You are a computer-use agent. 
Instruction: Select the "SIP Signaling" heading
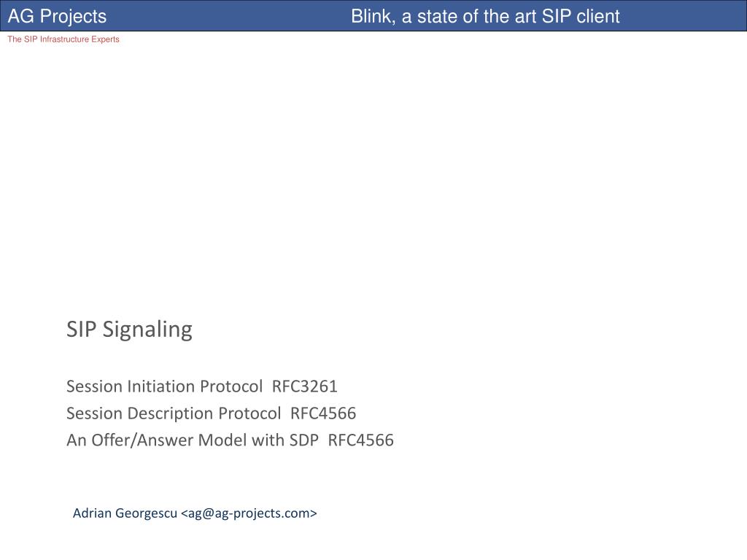pos(129,330)
